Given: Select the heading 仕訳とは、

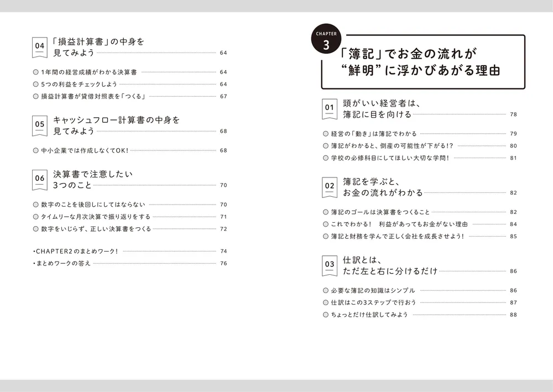Looking at the screenshot, I should click(x=363, y=260).
